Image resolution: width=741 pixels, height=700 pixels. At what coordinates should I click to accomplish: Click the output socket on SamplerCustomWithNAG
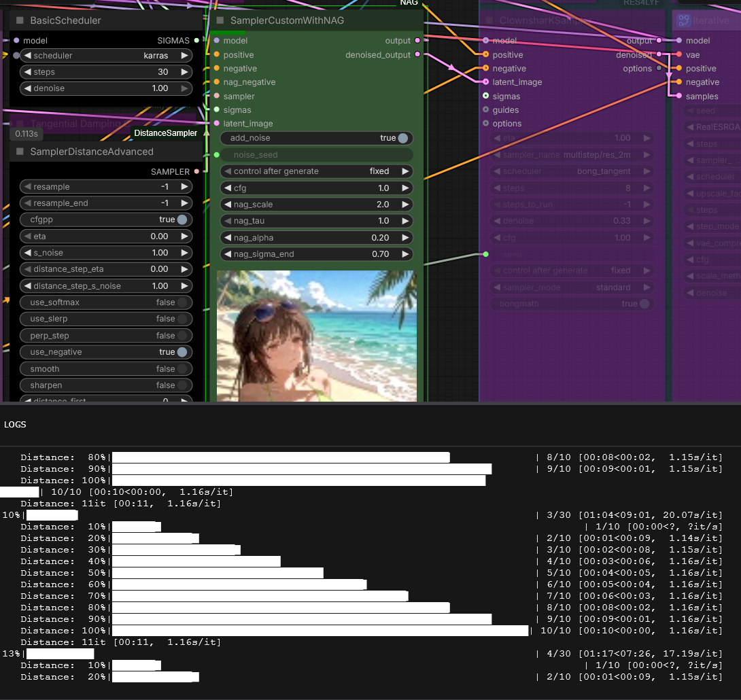(417, 41)
